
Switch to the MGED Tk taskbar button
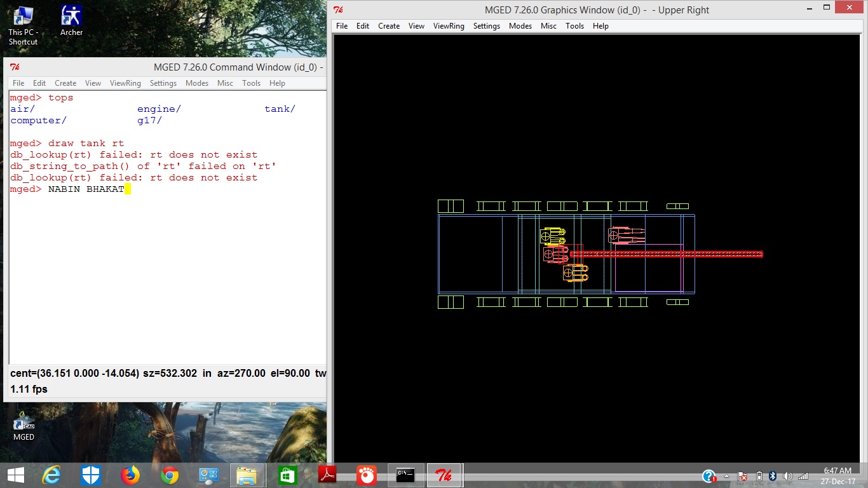444,475
